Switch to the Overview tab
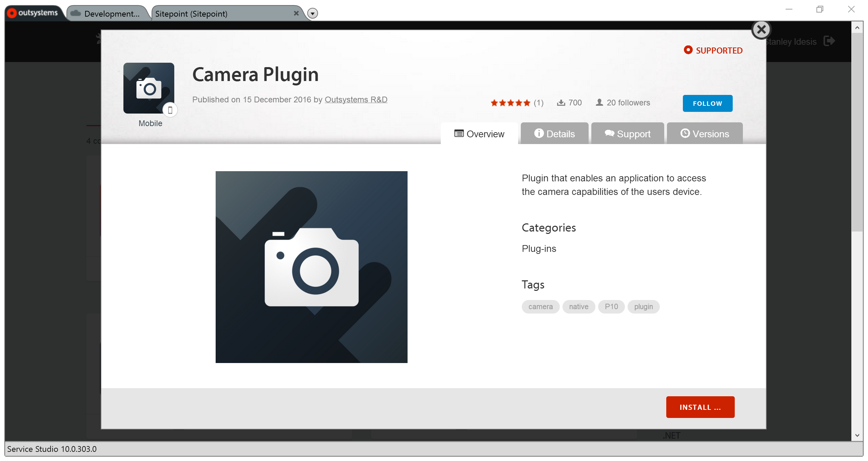Image resolution: width=868 pixels, height=461 pixels. pos(479,134)
